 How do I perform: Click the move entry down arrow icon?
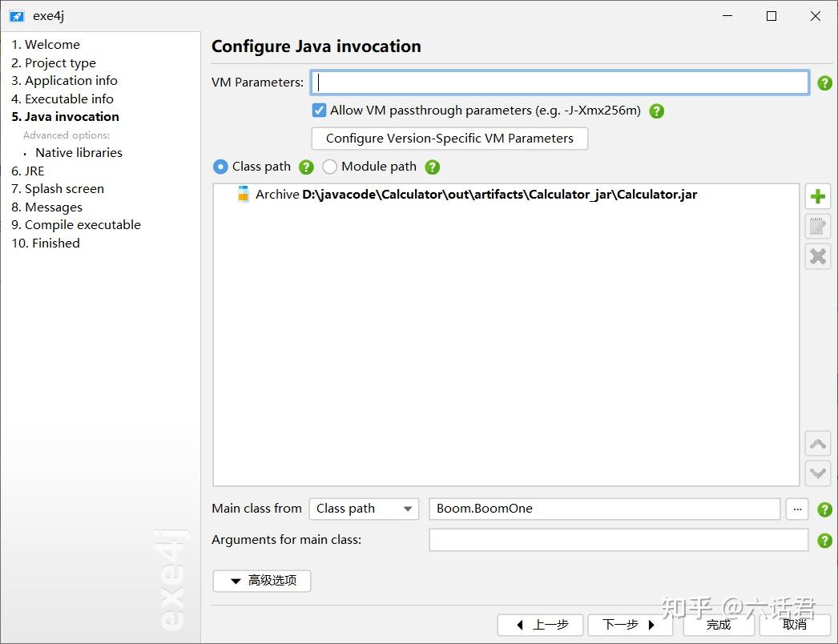(817, 473)
